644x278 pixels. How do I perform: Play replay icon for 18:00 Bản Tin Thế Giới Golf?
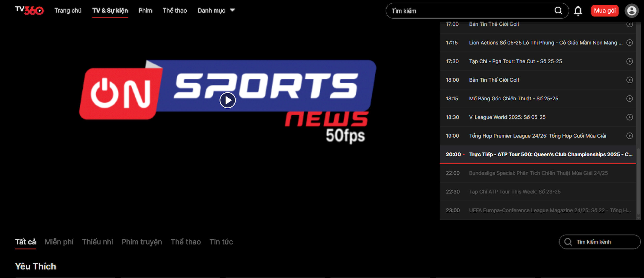(629, 80)
